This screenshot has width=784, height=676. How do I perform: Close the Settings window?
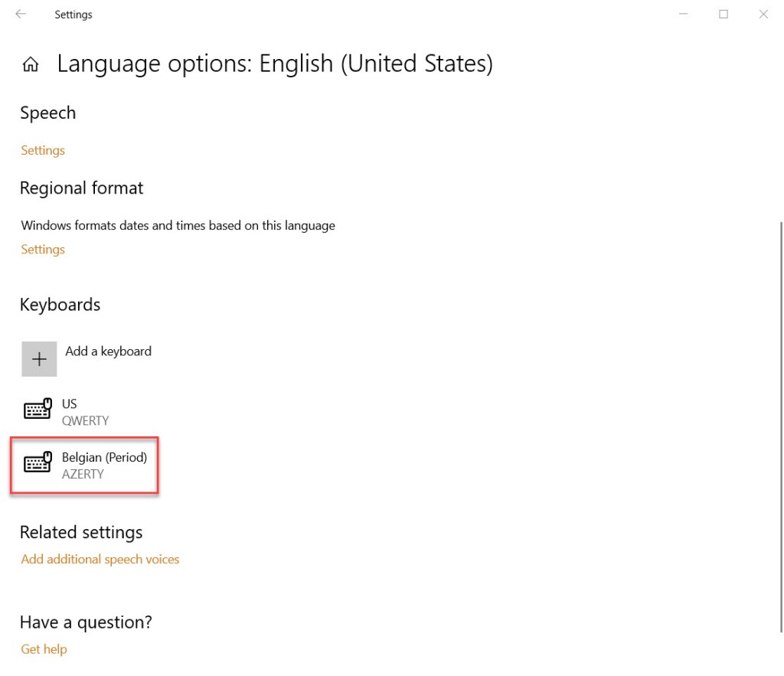coord(763,15)
